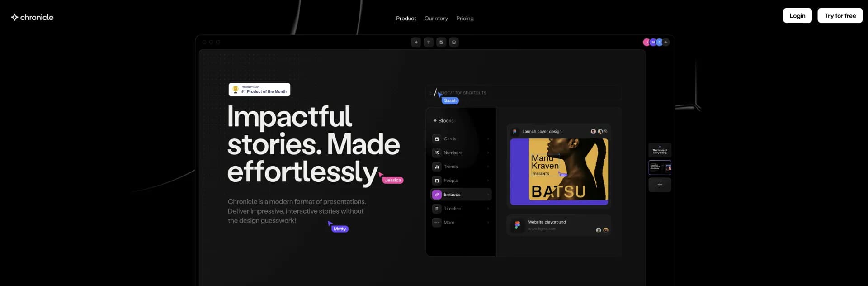868x286 pixels.
Task: Open the Product nav tab
Action: click(406, 19)
